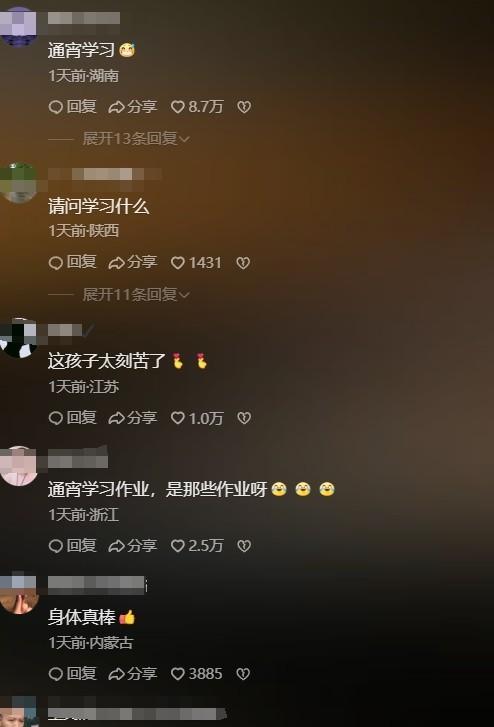This screenshot has width=494, height=727.
Task: Like the 请问学习什么 comment with 1431 likes
Action: pyautogui.click(x=196, y=263)
